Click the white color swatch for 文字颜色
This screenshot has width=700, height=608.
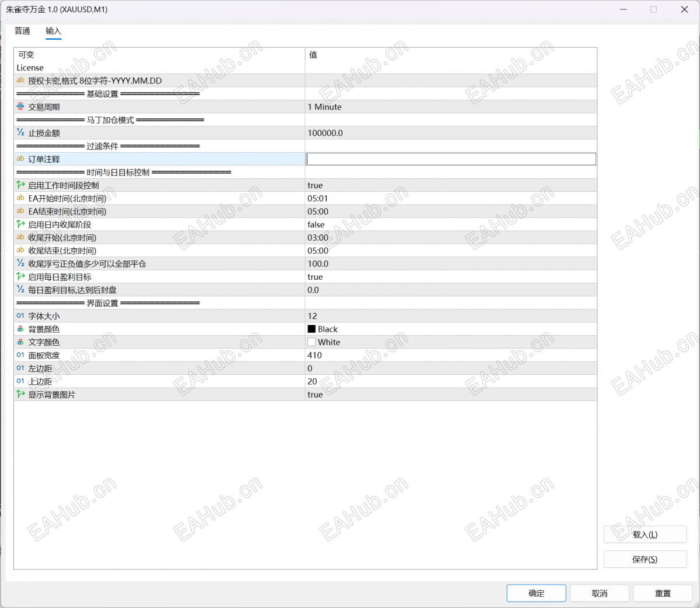tap(311, 342)
